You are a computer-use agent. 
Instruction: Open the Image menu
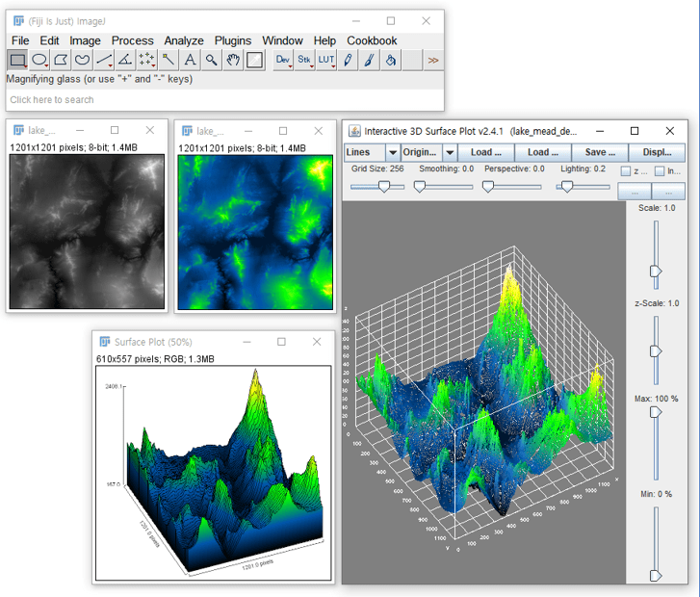tap(85, 40)
